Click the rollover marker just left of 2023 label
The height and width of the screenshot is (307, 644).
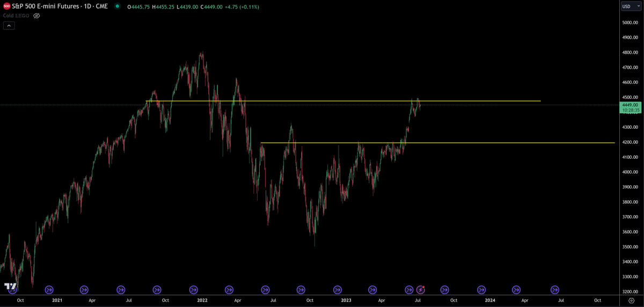337,289
